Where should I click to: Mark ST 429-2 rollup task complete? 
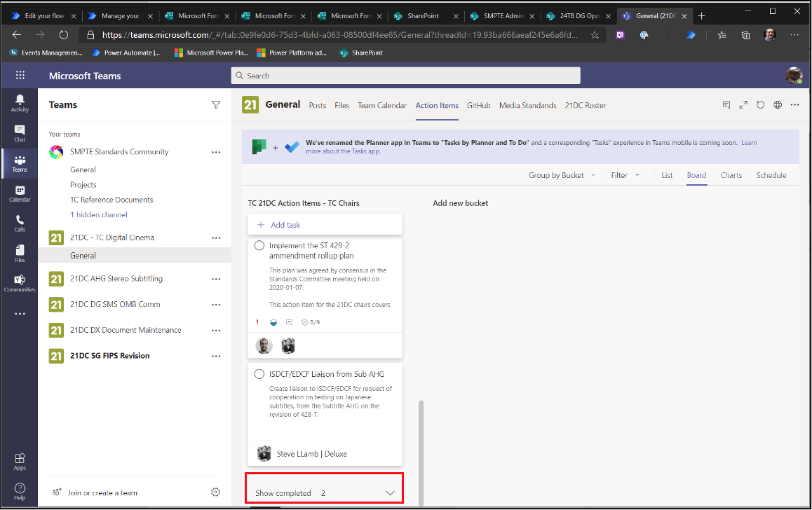[x=259, y=246]
